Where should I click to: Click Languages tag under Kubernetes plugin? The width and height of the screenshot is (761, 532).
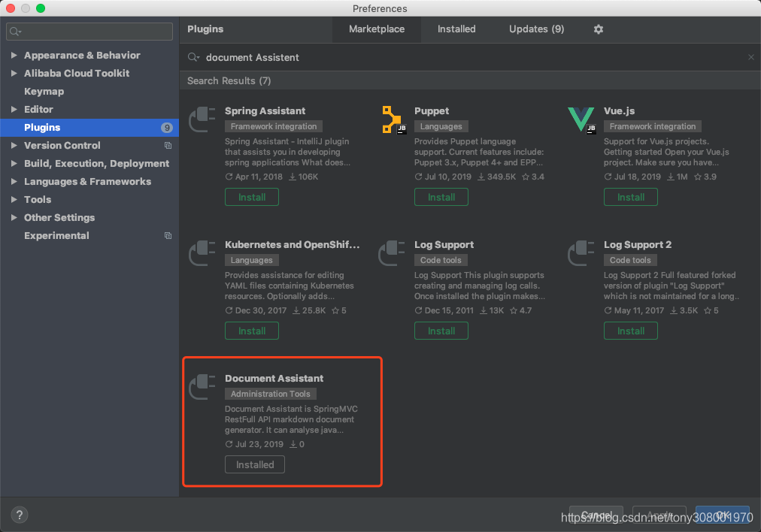(251, 261)
